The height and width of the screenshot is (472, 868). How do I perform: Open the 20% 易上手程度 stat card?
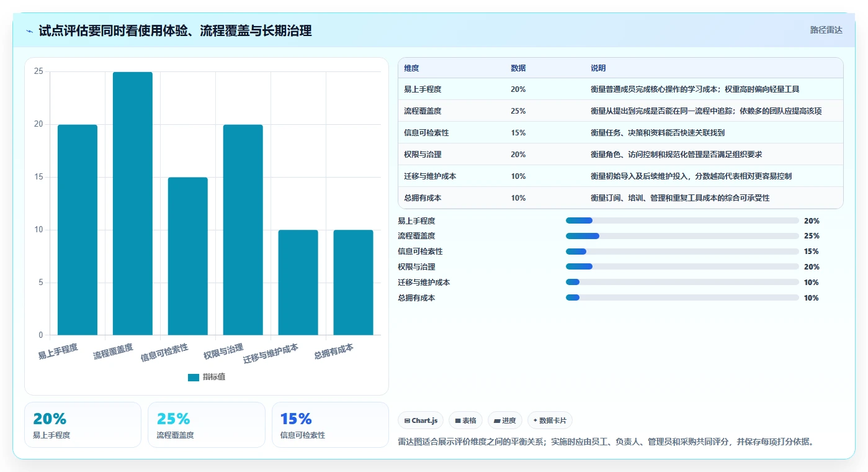point(83,425)
